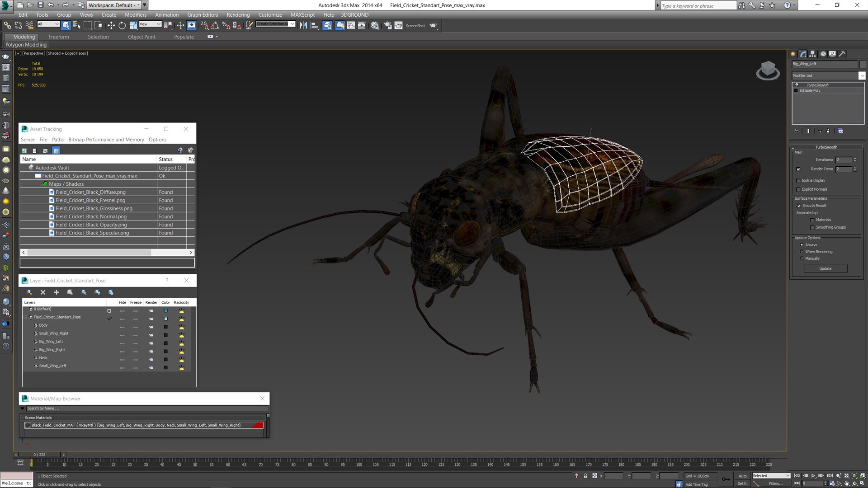Click the Body row color swatch
This screenshot has width=868, height=488.
coord(165,327)
